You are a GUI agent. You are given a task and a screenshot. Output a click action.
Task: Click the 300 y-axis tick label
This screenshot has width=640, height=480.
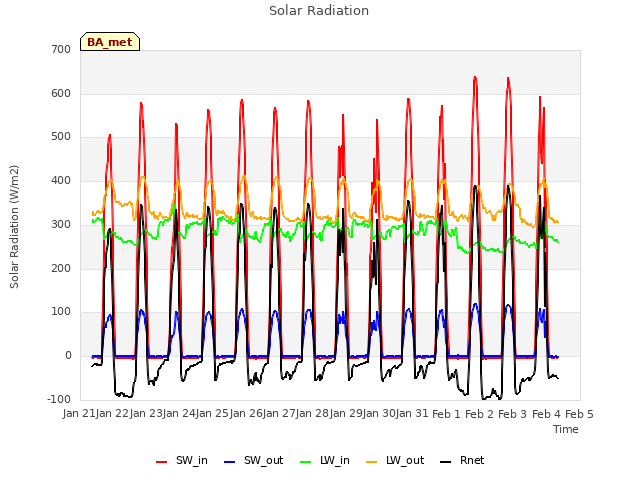tap(61, 224)
